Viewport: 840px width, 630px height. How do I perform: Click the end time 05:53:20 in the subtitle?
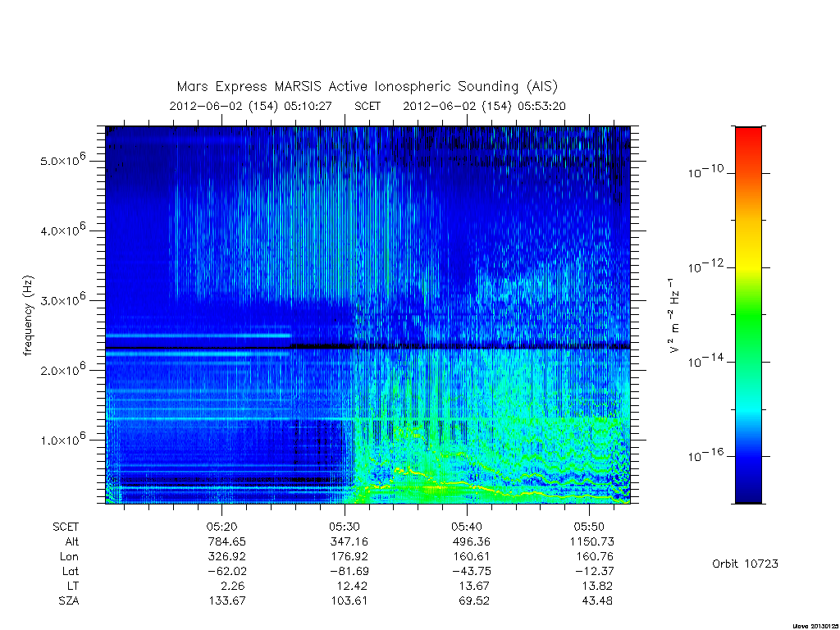point(541,106)
